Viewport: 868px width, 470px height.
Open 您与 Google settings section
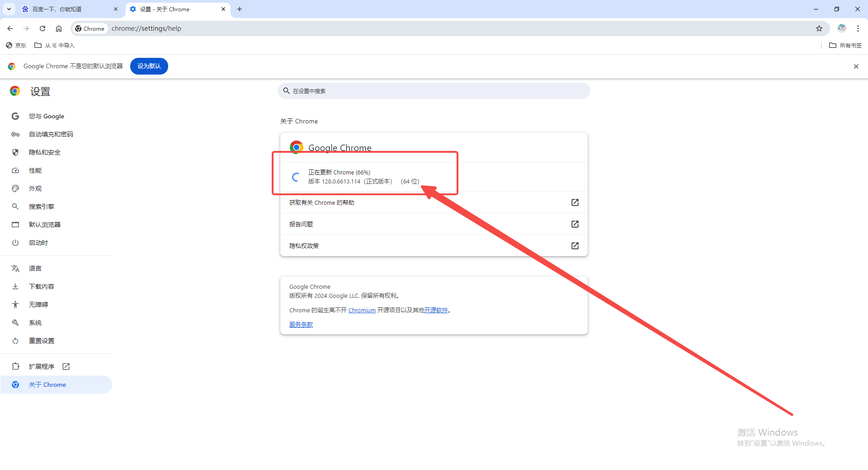pyautogui.click(x=57, y=116)
